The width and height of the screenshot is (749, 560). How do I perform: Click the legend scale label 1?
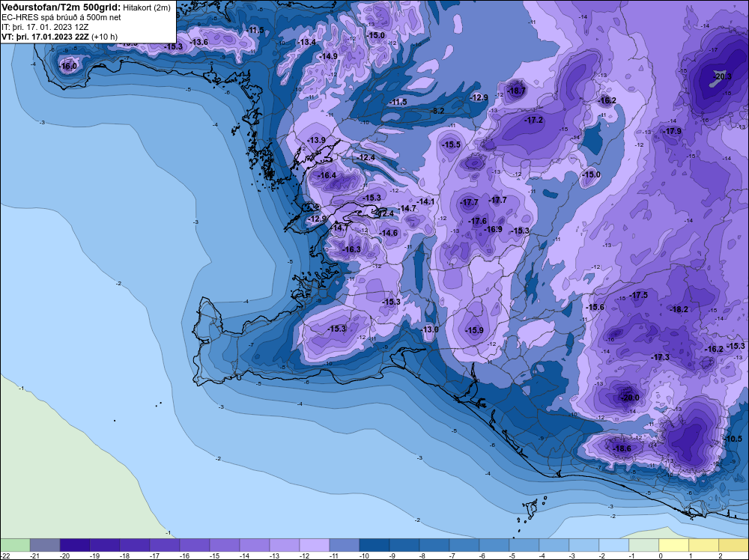point(691,556)
